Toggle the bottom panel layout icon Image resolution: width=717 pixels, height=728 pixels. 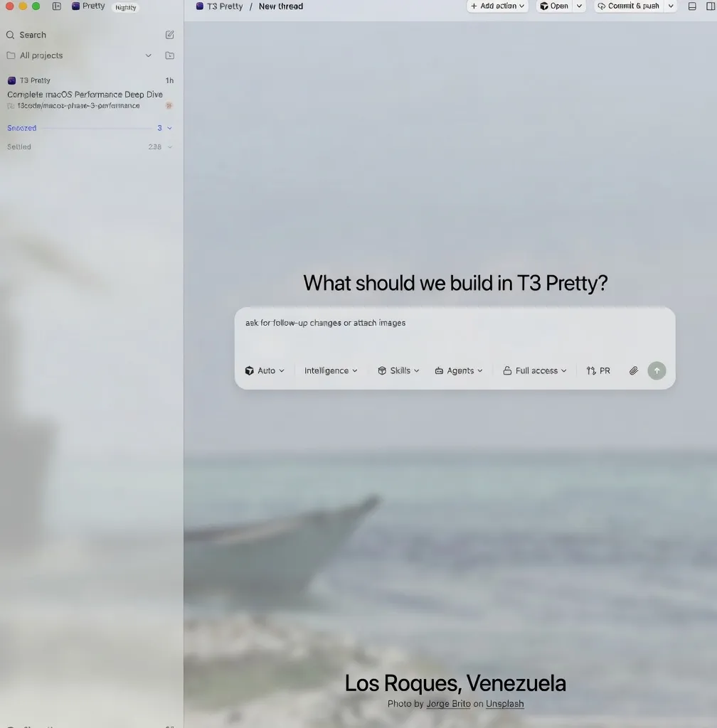click(692, 6)
